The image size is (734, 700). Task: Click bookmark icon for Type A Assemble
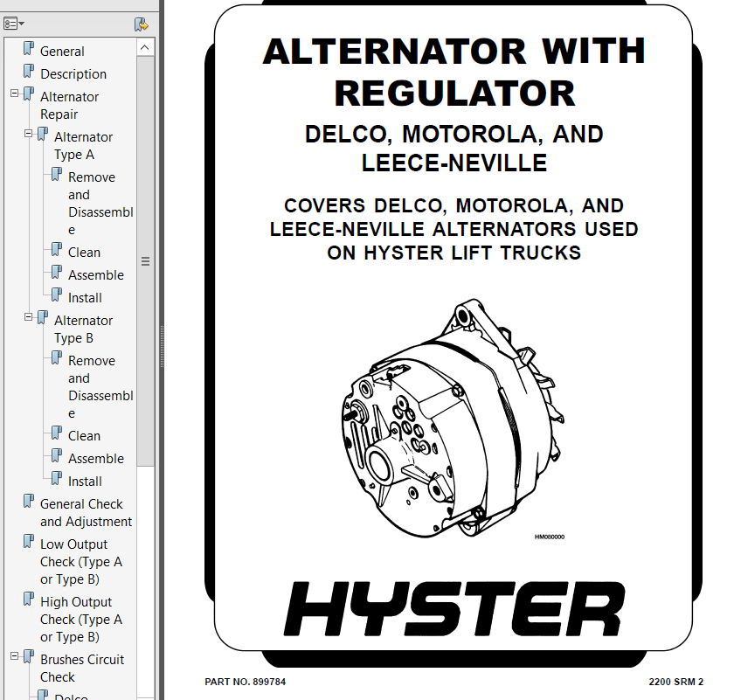click(57, 272)
